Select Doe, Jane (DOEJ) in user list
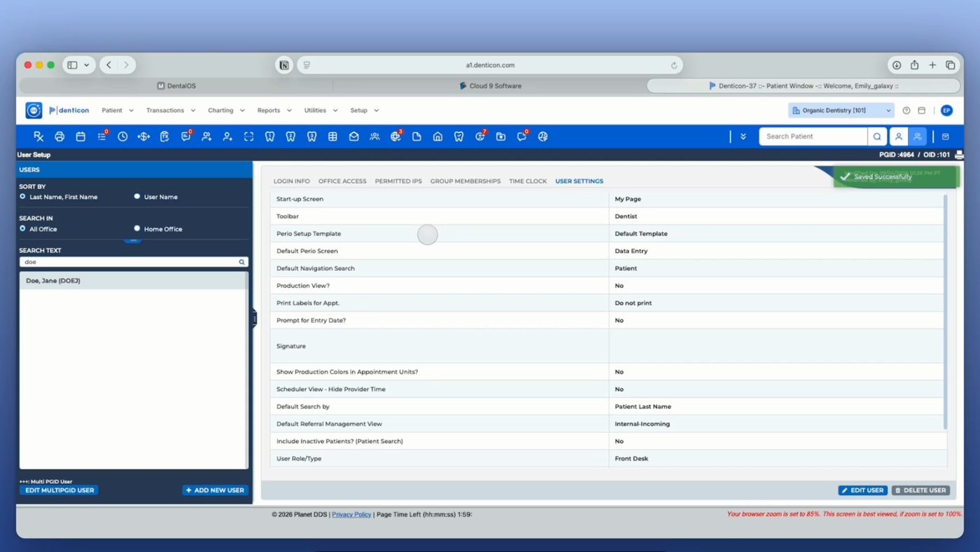This screenshot has height=552, width=980. tap(133, 281)
